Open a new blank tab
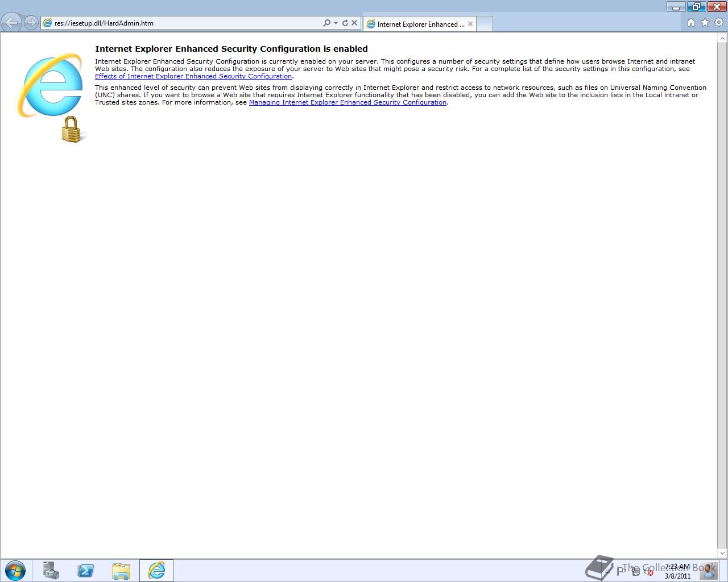The image size is (728, 582). click(484, 24)
